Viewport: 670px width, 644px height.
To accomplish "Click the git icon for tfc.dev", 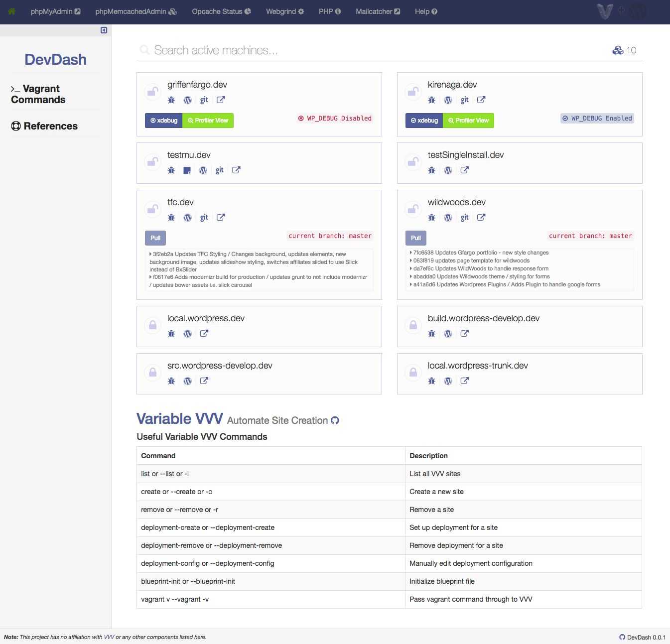I will tap(204, 217).
